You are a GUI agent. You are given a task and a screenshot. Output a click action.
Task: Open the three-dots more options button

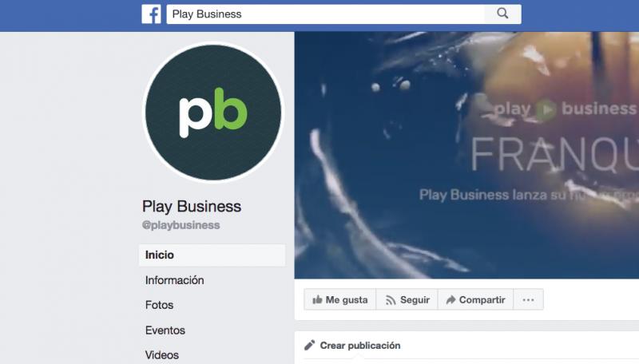click(x=528, y=299)
